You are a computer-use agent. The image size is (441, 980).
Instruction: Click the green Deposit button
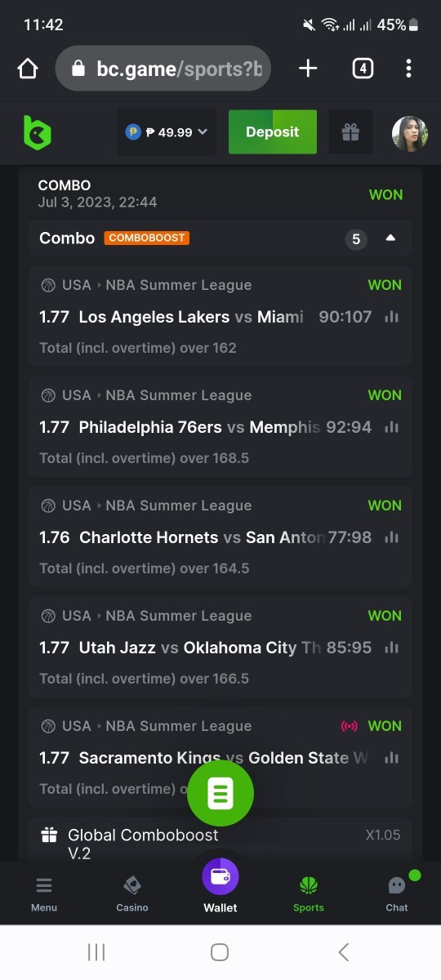(272, 132)
